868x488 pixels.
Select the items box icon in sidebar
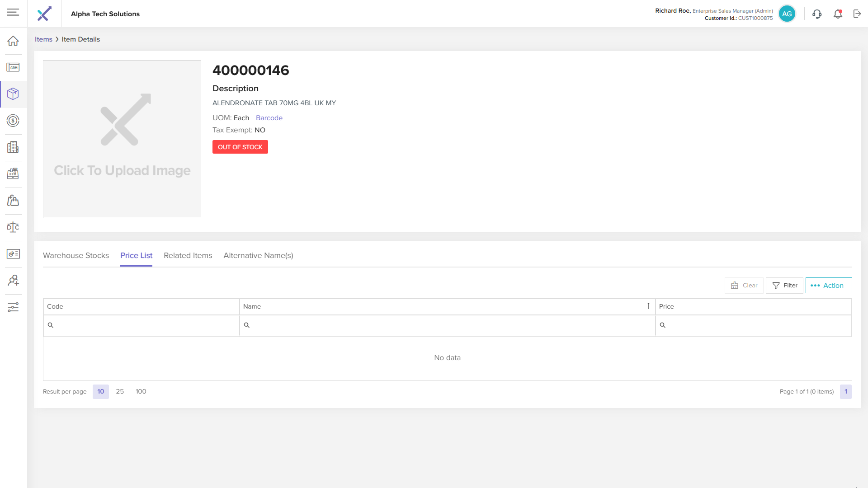click(x=13, y=94)
